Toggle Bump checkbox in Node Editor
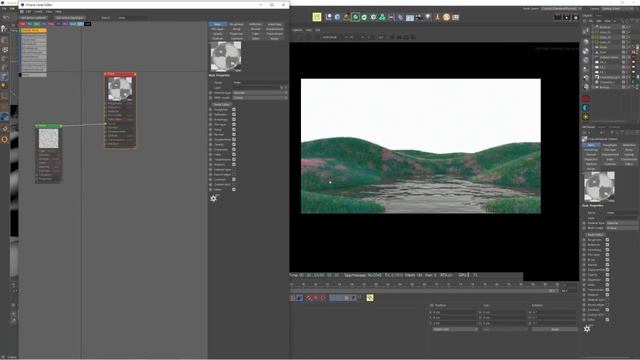 click(234, 129)
